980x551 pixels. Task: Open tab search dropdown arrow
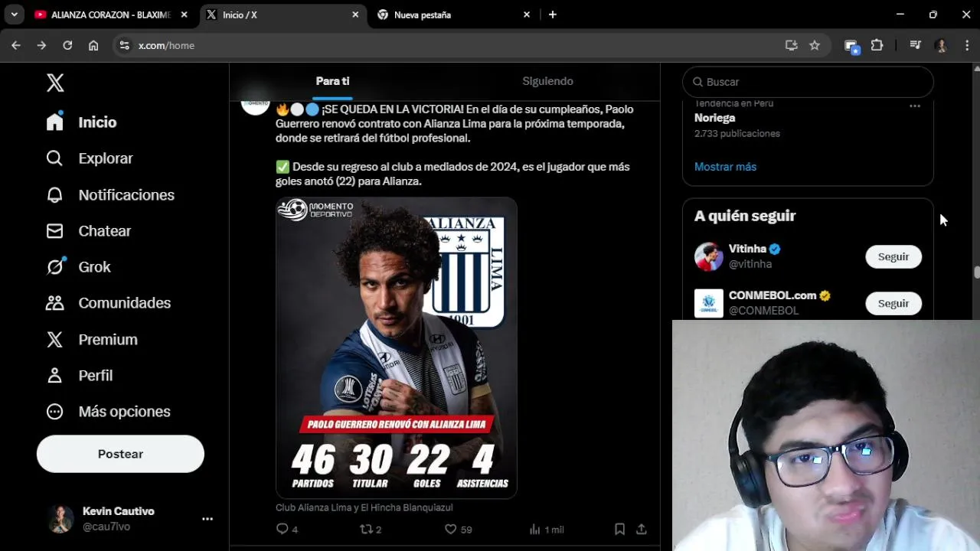click(14, 15)
